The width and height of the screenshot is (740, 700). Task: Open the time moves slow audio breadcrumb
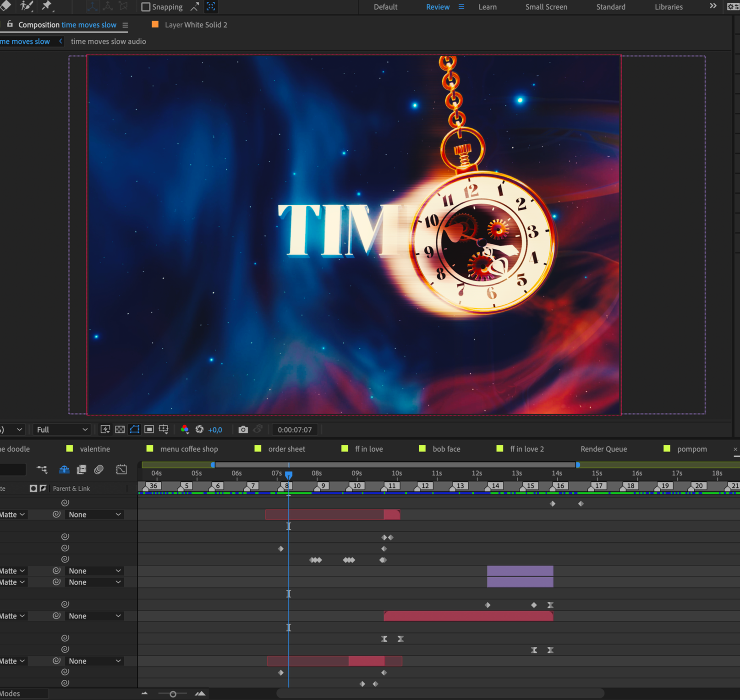coord(109,41)
